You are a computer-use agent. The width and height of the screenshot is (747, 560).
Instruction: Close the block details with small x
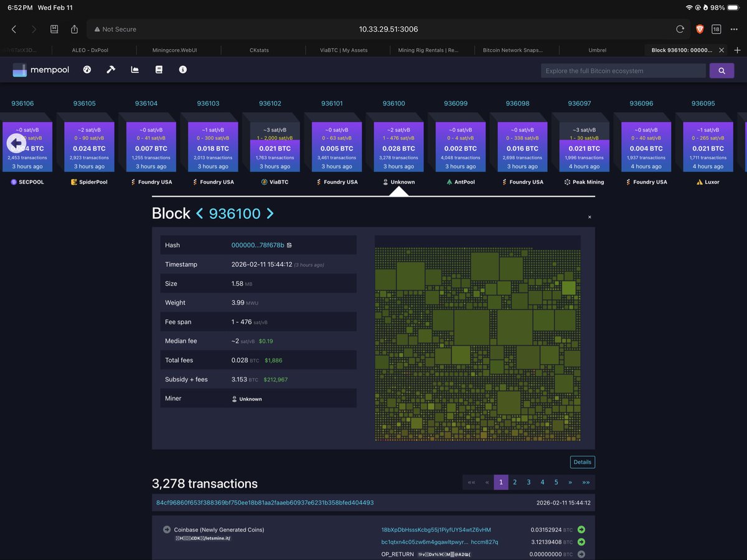(x=590, y=217)
